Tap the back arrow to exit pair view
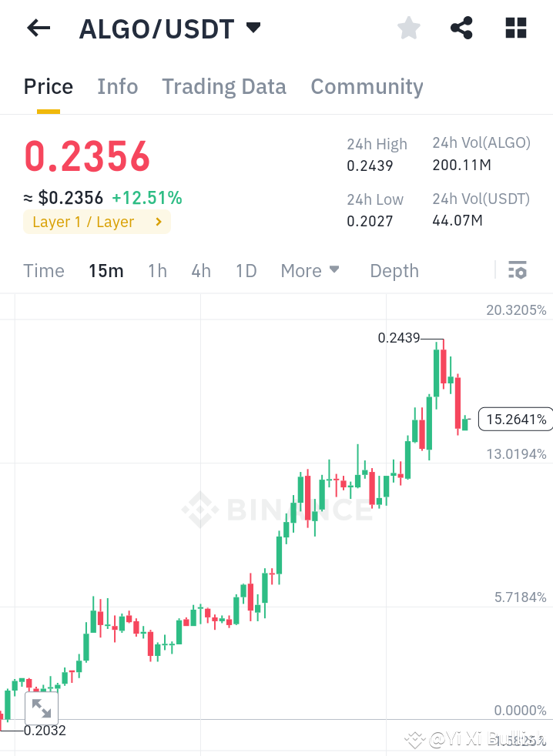Image resolution: width=553 pixels, height=756 pixels. pos(37,28)
